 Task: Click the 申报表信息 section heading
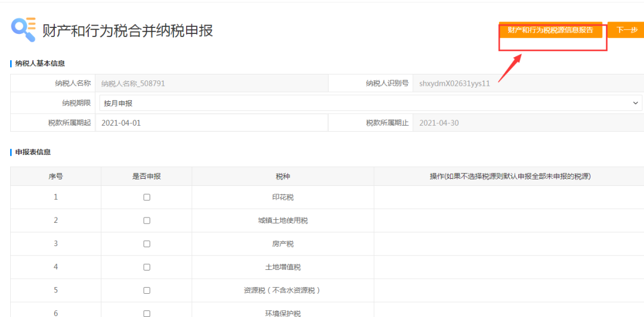point(33,153)
